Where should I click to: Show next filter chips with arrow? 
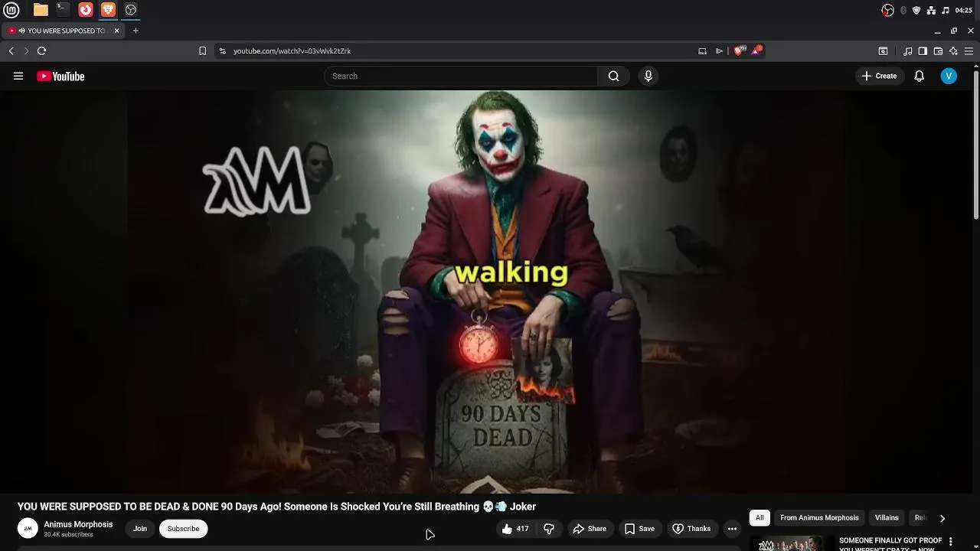coord(942,518)
